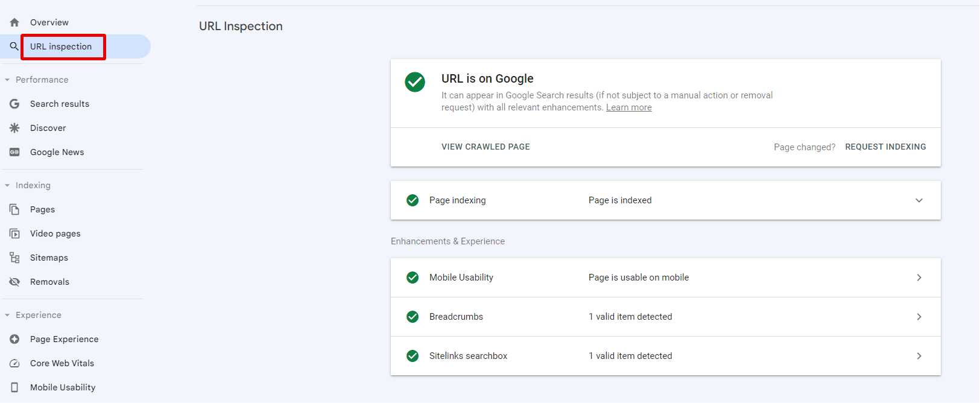Click the green check next to Breadcrumbs
The image size is (980, 403).
click(413, 317)
